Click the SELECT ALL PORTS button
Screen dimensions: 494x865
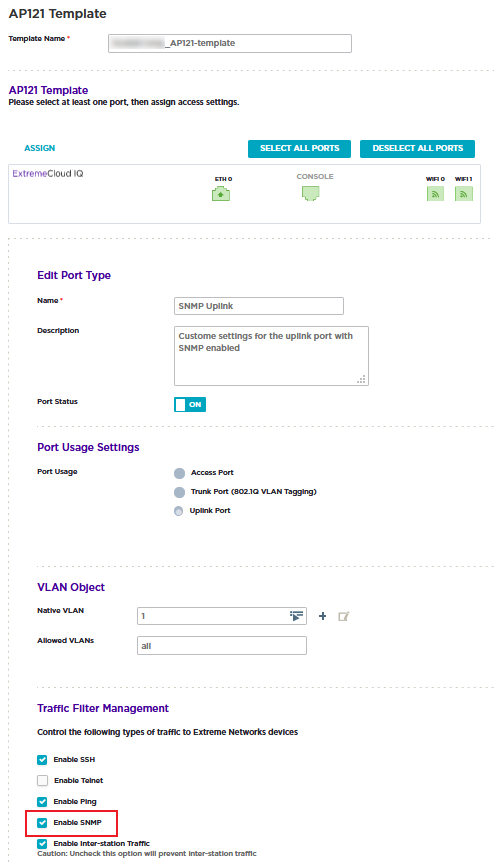point(299,148)
